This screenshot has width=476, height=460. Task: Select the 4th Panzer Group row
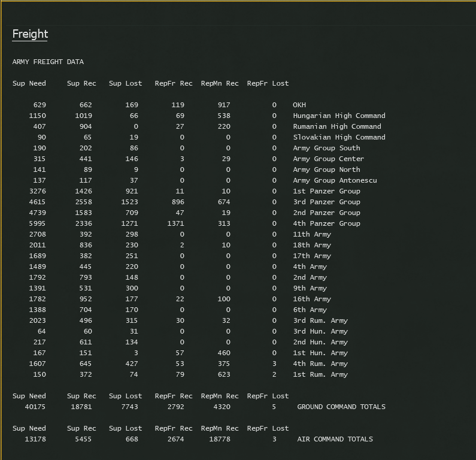click(326, 223)
